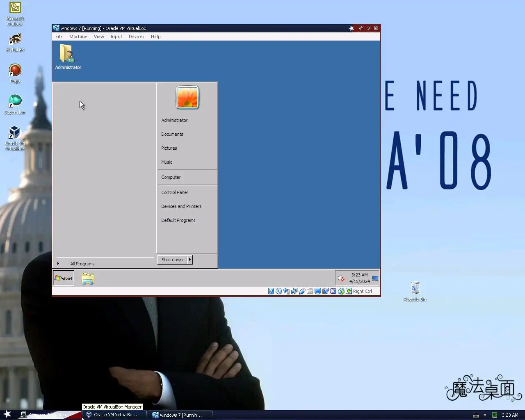
Task: Open Administrator folder on guest desktop
Action: click(68, 57)
